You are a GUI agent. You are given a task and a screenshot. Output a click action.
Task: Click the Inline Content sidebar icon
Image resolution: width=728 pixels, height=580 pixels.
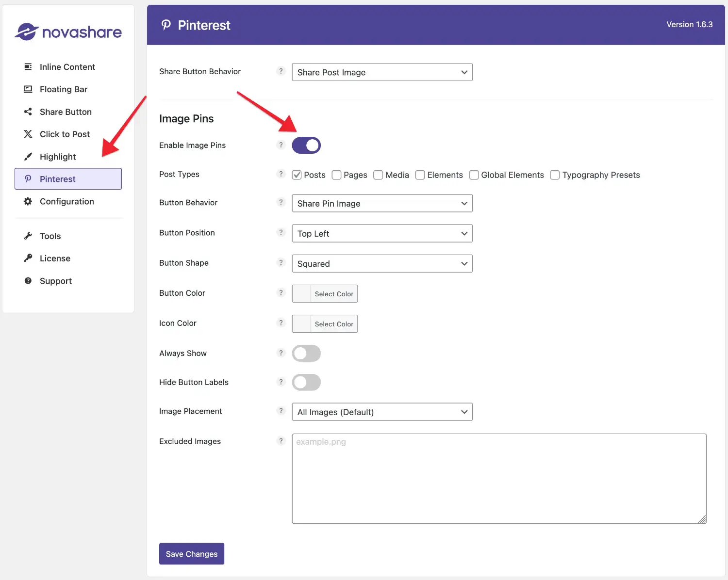[28, 67]
